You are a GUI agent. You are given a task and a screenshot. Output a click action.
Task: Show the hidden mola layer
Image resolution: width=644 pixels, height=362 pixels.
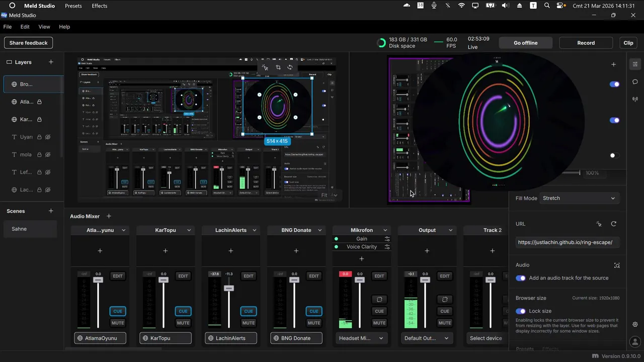(x=48, y=154)
